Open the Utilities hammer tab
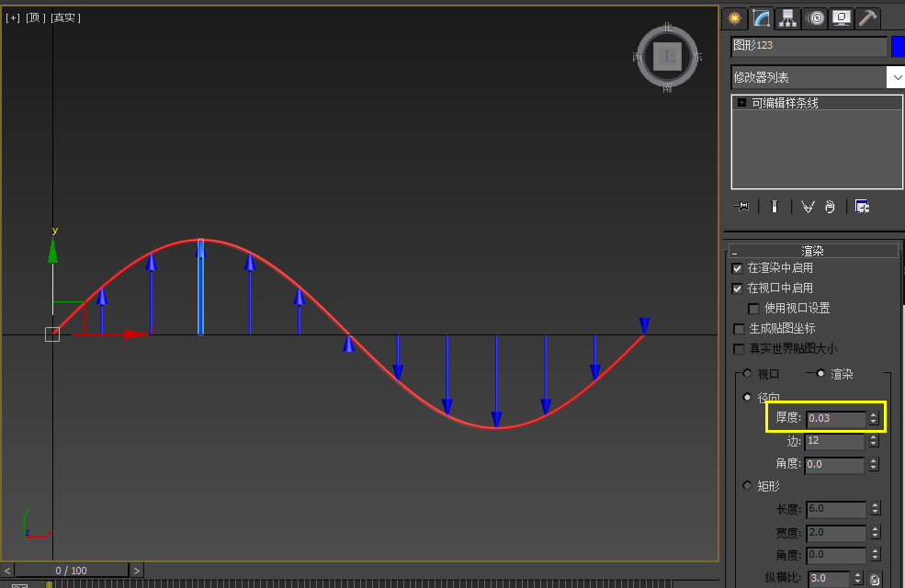 coord(867,18)
